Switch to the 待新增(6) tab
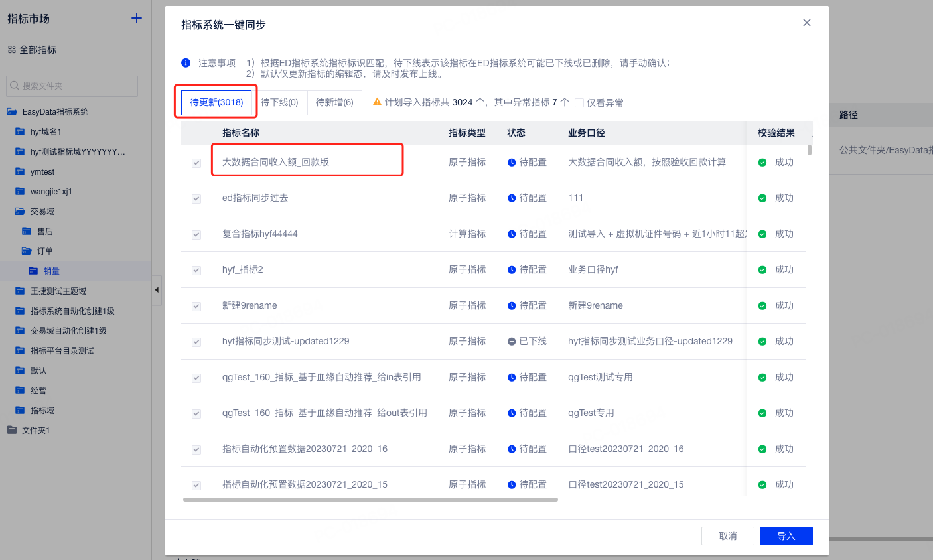The image size is (933, 560). [334, 102]
